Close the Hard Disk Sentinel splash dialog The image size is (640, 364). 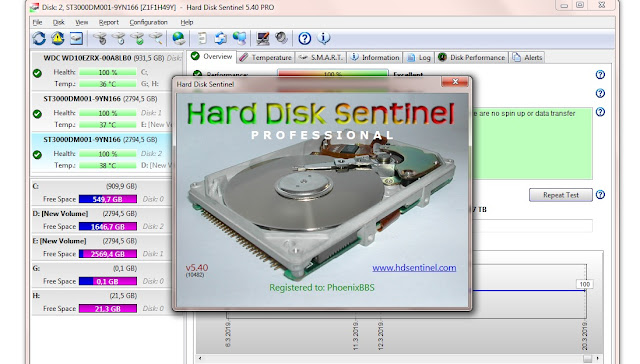pyautogui.click(x=455, y=82)
